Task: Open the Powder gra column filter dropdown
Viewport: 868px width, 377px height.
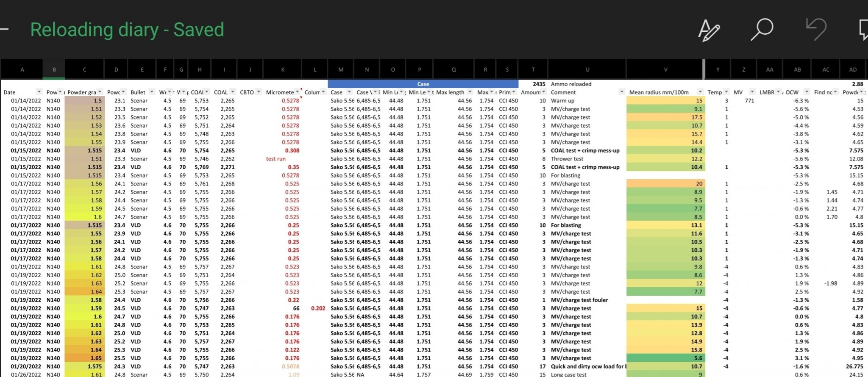Action: 100,92
